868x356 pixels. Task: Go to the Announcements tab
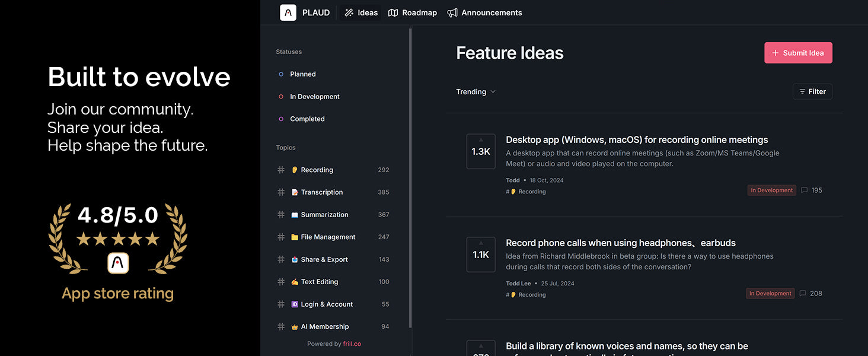tap(485, 12)
